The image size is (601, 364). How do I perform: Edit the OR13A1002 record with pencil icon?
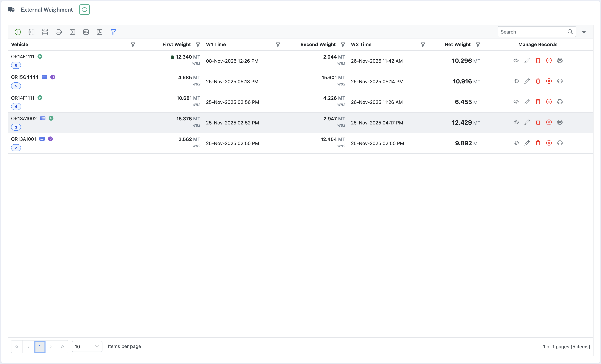tap(527, 122)
